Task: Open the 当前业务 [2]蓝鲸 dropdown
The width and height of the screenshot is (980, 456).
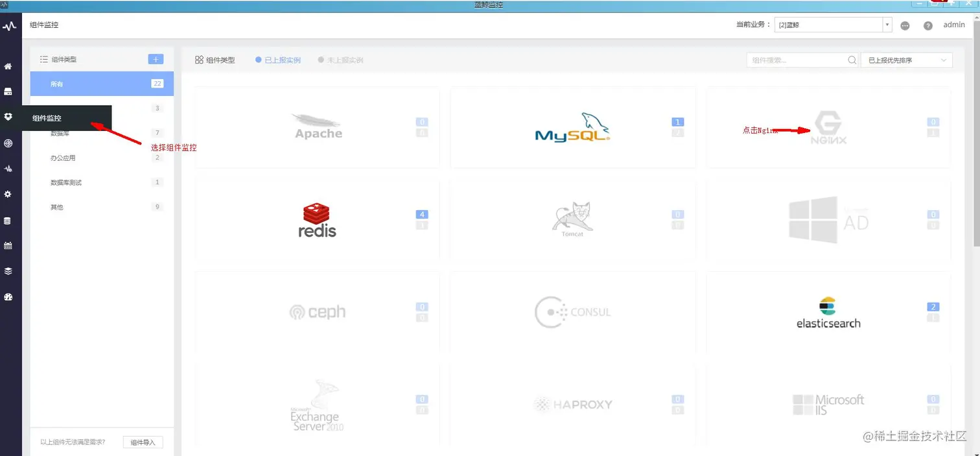Action: pos(834,25)
